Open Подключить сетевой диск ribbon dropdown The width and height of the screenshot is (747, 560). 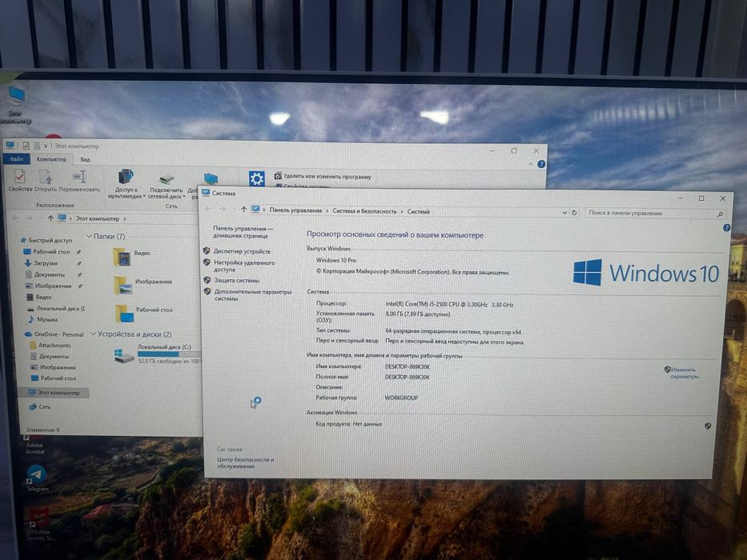click(166, 186)
